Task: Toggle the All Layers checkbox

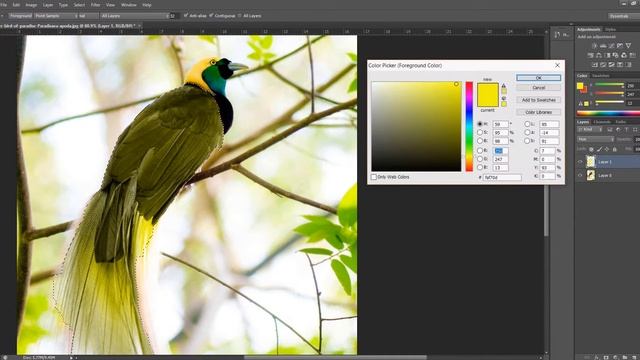Action: (x=240, y=16)
